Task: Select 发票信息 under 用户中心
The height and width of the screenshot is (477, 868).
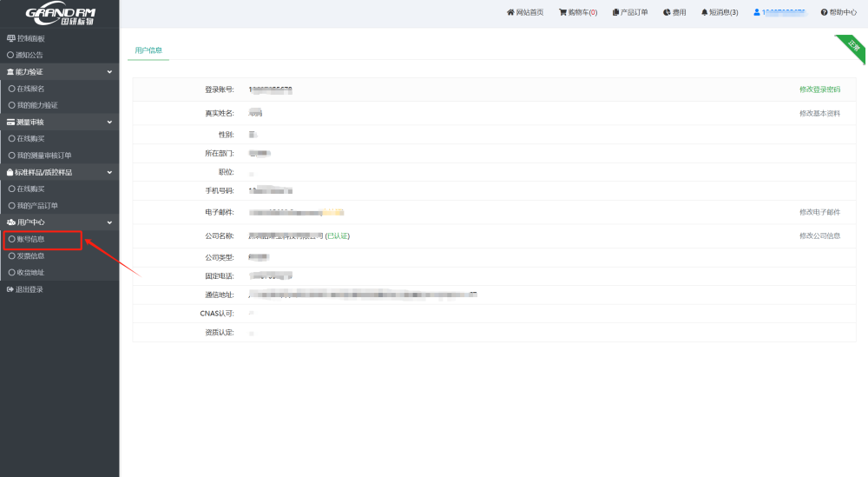Action: coord(30,256)
